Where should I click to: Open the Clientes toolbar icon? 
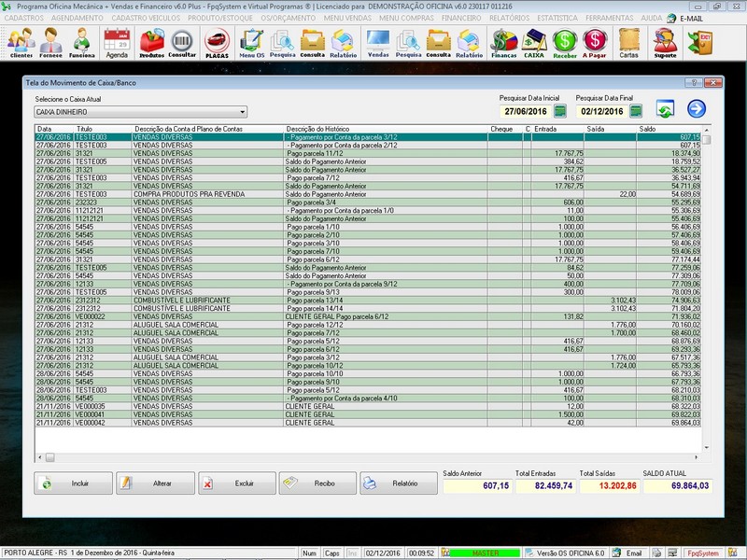(x=21, y=43)
